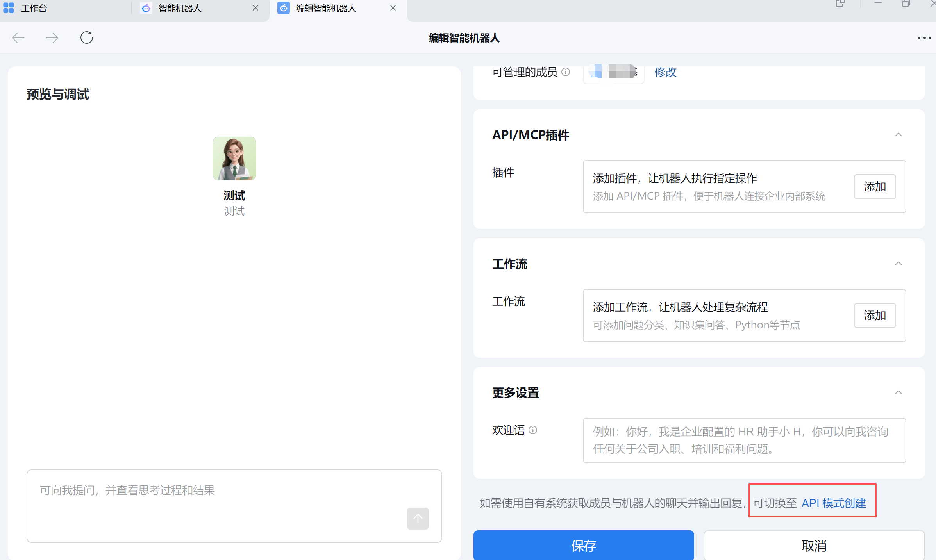This screenshot has width=936, height=560.
Task: Switch to the 智能机器人 tab
Action: coord(201,8)
